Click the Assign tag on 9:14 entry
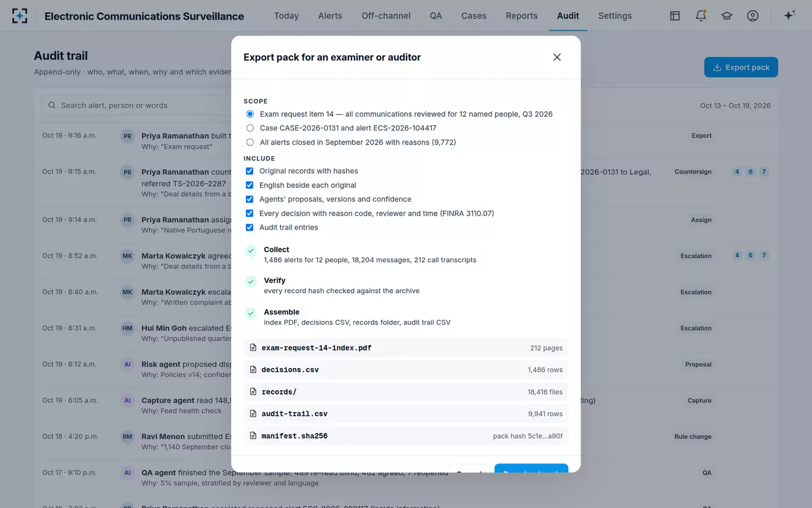 [x=701, y=220]
